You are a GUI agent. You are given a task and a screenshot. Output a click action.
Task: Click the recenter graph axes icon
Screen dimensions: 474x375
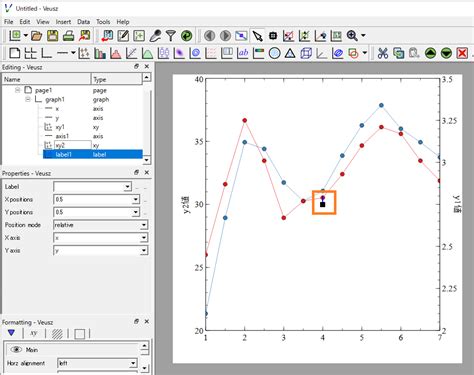321,35
